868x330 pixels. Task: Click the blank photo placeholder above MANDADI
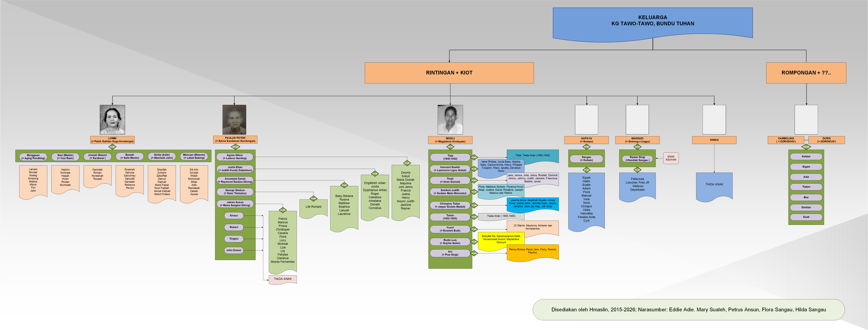pyautogui.click(x=637, y=120)
